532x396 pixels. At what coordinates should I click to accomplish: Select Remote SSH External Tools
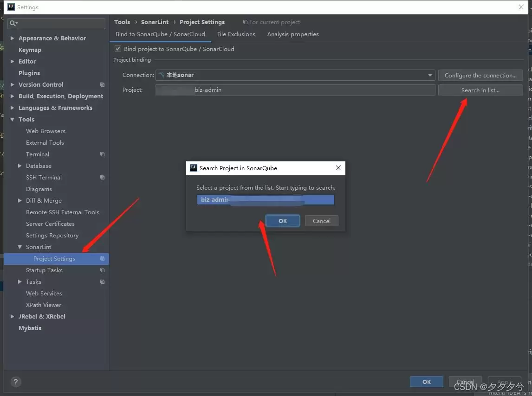pyautogui.click(x=62, y=212)
